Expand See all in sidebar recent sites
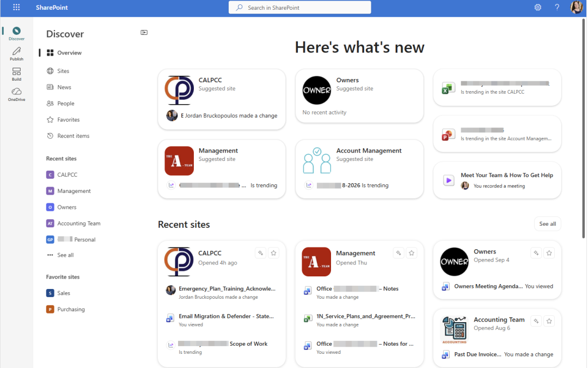Screen dimensions: 588x368 point(60,255)
